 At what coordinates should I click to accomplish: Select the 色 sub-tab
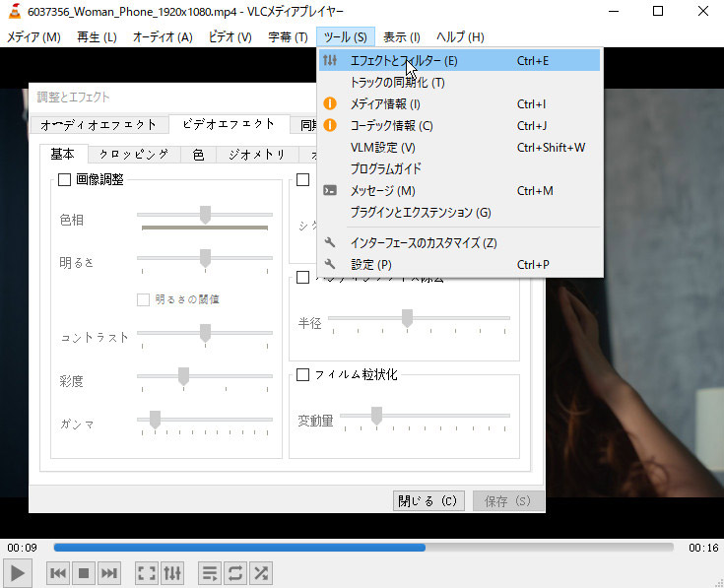pos(198,155)
